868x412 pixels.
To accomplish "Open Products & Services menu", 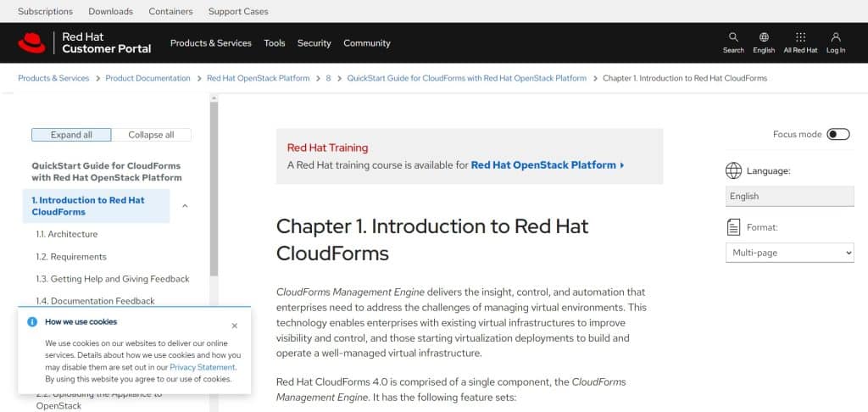I will pyautogui.click(x=211, y=43).
